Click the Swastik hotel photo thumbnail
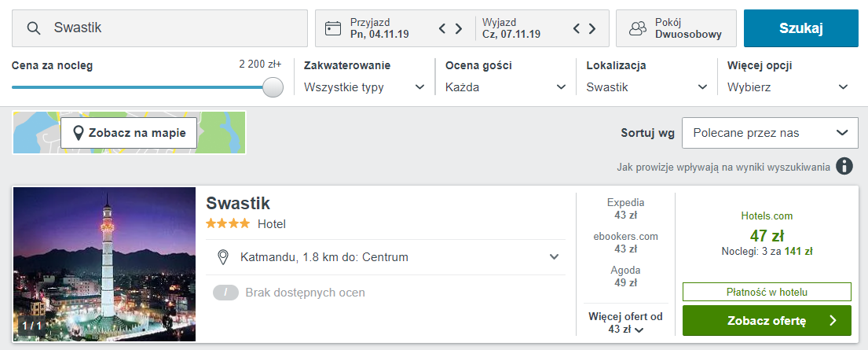The height and width of the screenshot is (350, 868). coord(104,264)
